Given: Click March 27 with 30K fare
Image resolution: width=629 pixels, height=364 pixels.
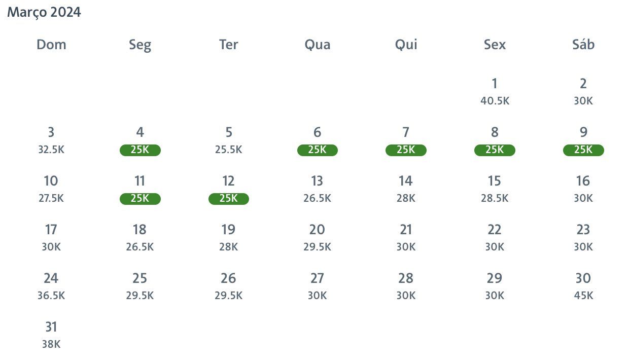Looking at the screenshot, I should click(318, 286).
